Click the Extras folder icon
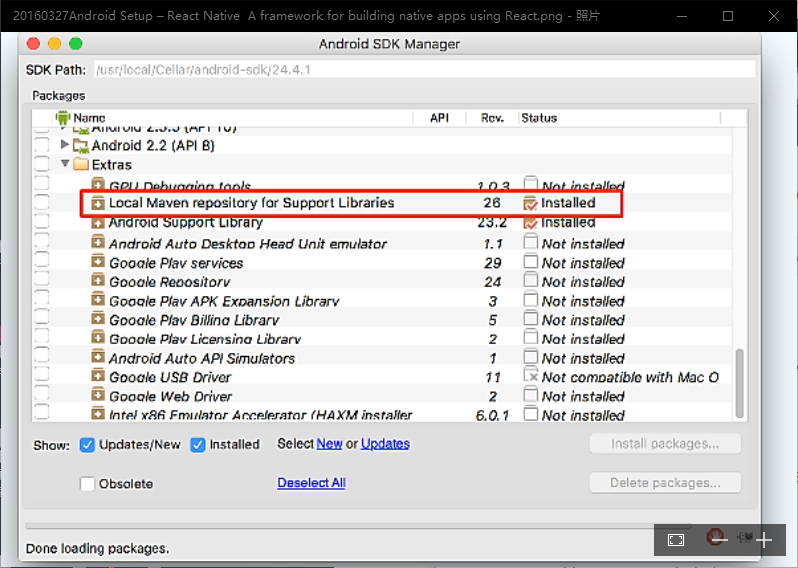 click(80, 164)
